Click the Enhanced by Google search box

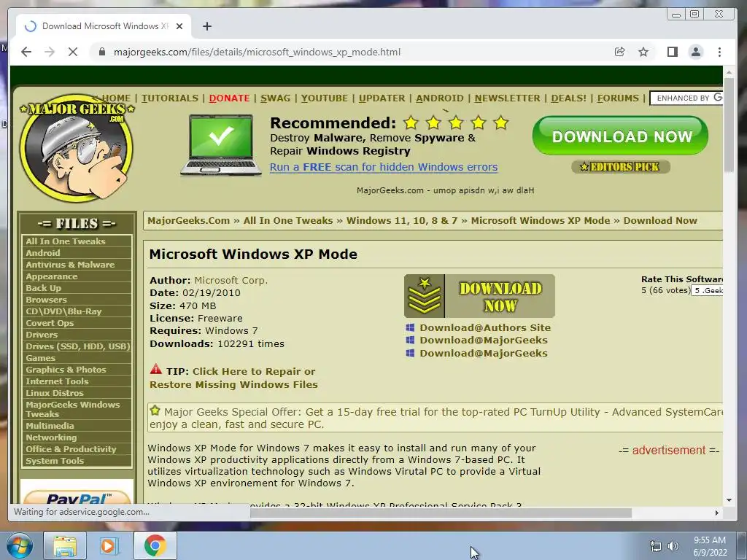(686, 98)
